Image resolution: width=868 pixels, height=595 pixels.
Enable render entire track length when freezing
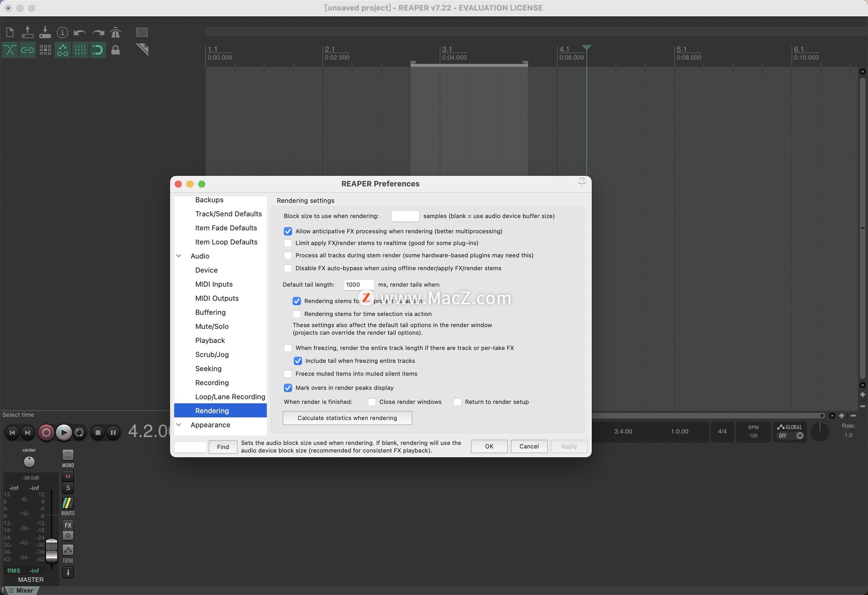[288, 348]
